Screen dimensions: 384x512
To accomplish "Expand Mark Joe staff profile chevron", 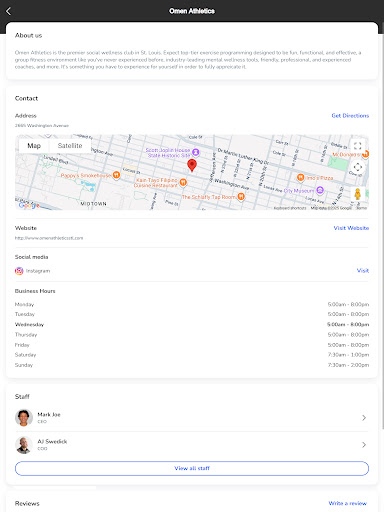I will pos(364,418).
